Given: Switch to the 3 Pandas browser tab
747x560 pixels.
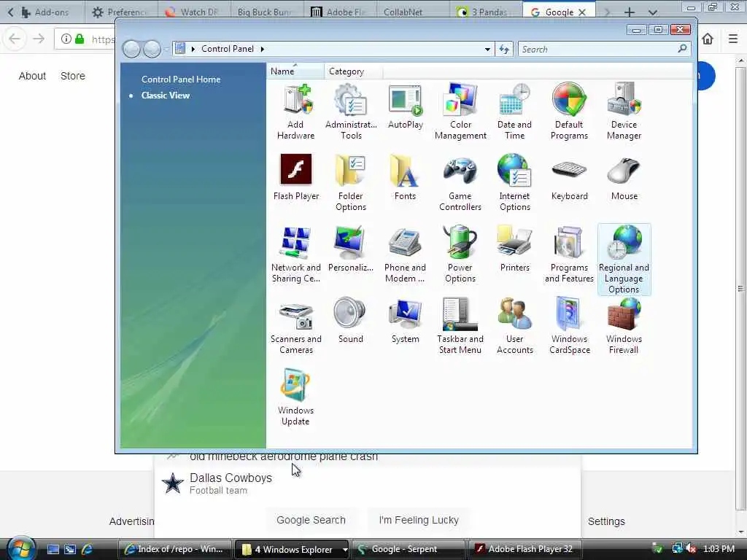Looking at the screenshot, I should 484,12.
